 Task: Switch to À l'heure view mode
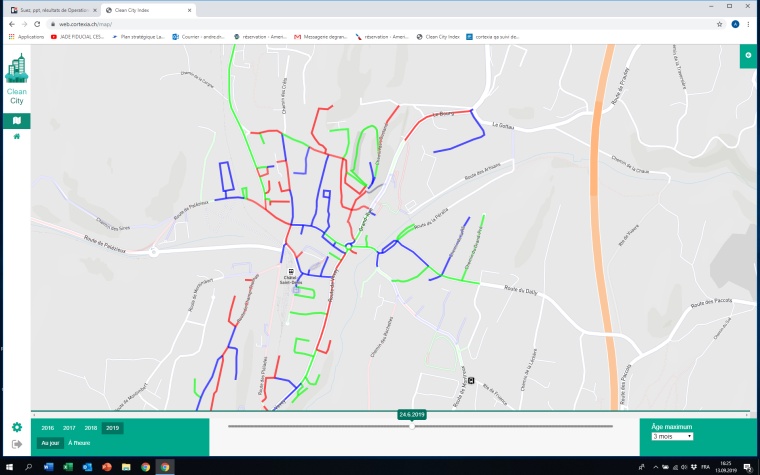(79, 443)
